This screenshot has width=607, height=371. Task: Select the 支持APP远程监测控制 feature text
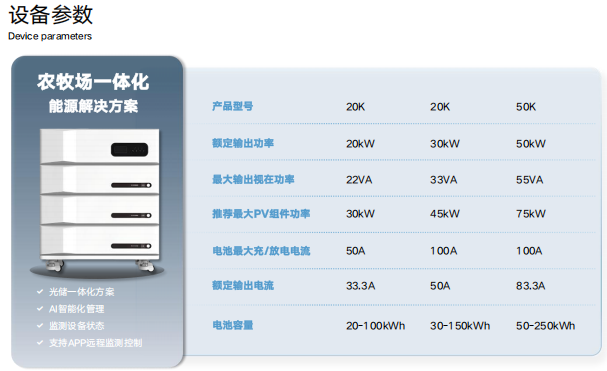(x=95, y=343)
